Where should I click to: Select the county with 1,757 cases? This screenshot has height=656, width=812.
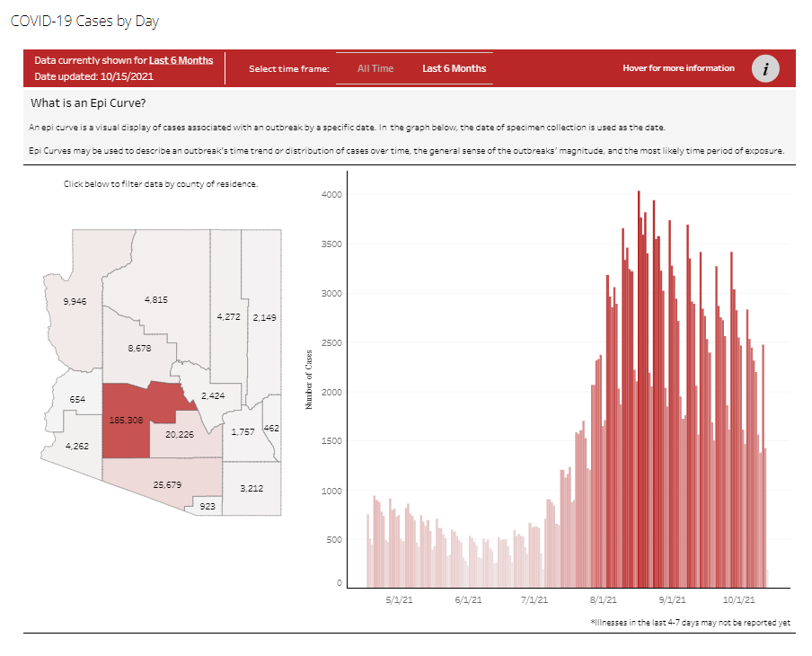pyautogui.click(x=243, y=432)
